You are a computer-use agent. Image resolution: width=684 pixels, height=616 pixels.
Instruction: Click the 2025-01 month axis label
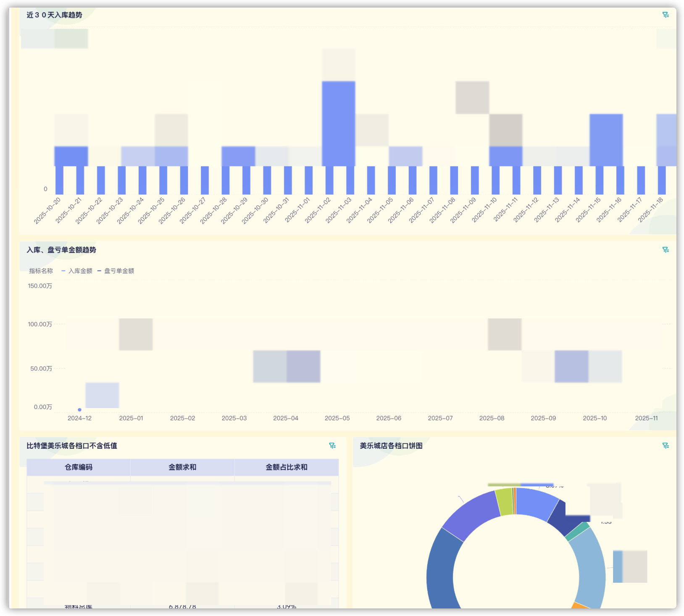pyautogui.click(x=131, y=418)
